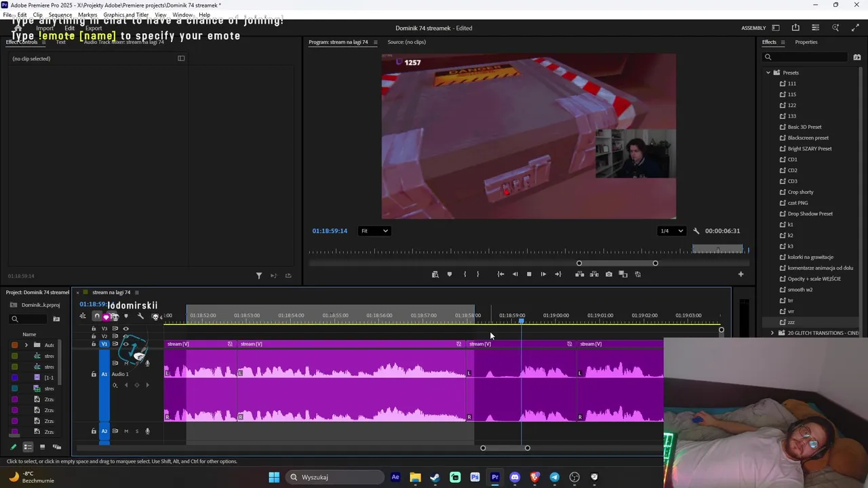This screenshot has width=868, height=488.
Task: Click the timeline Add Marker icon
Action: (126, 317)
